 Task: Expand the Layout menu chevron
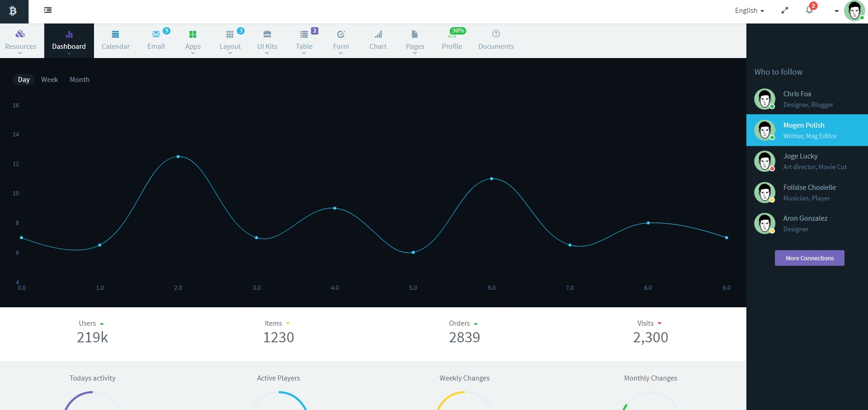pos(230,53)
